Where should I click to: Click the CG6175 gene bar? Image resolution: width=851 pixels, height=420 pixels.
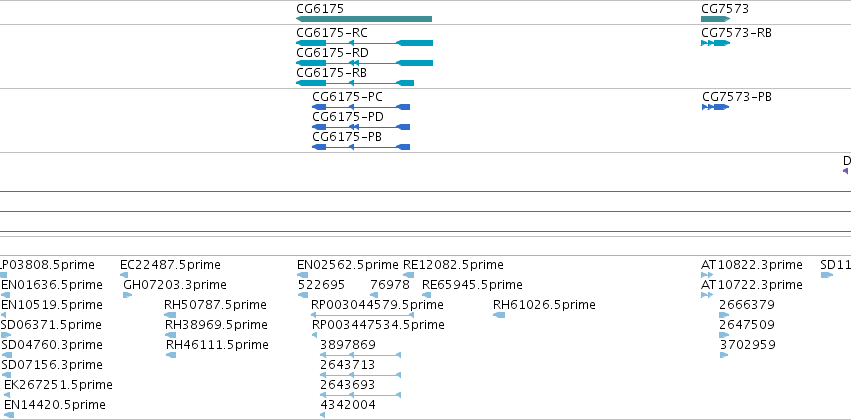click(364, 19)
